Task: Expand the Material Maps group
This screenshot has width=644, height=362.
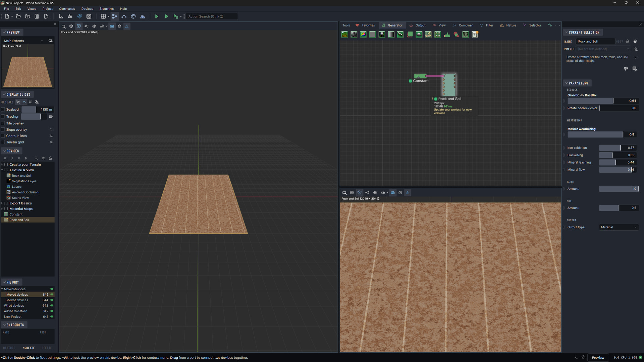Action: [2, 209]
